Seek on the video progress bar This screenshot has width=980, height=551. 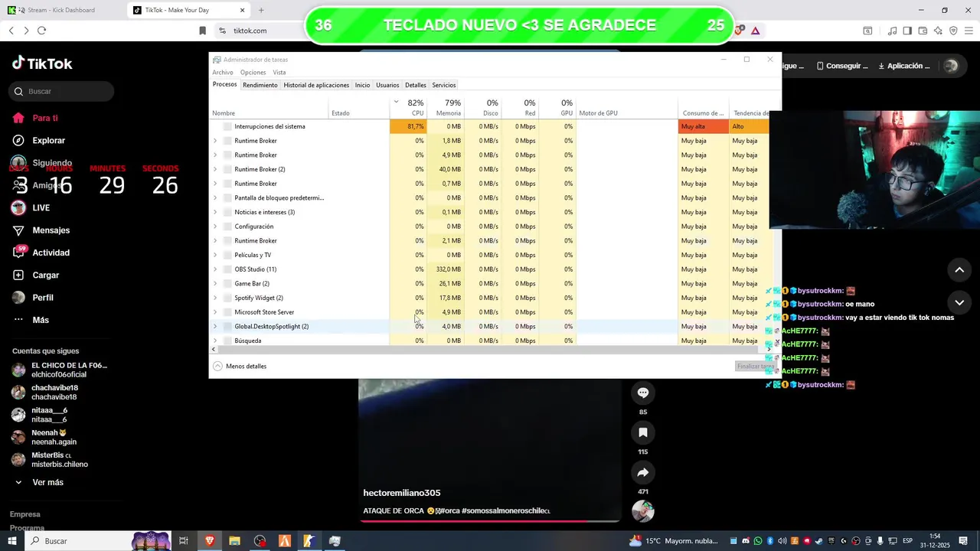[x=490, y=521]
